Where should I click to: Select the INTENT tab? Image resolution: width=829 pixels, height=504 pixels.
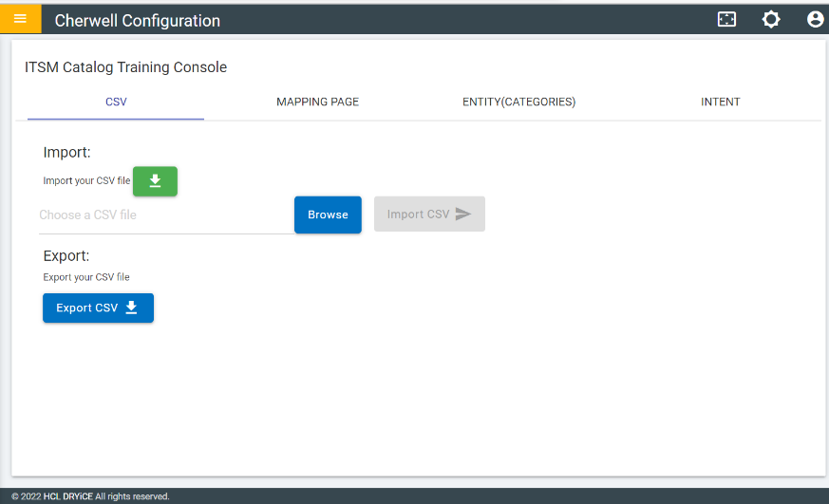[720, 102]
